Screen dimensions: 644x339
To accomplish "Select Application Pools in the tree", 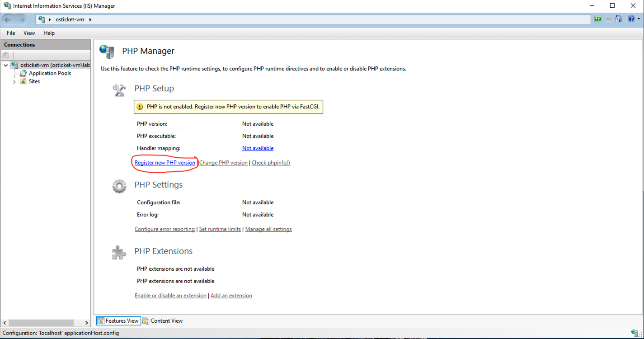I will (x=50, y=73).
